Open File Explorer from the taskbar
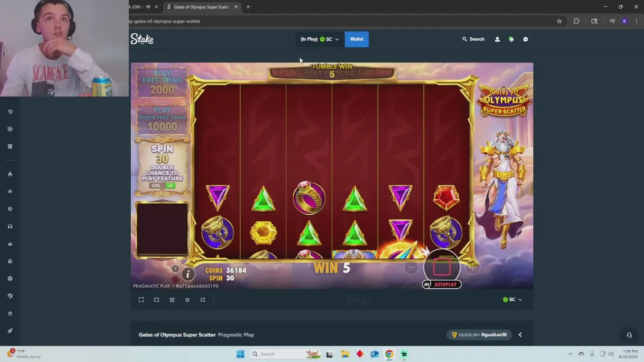Image resolution: width=644 pixels, height=362 pixels. [345, 354]
